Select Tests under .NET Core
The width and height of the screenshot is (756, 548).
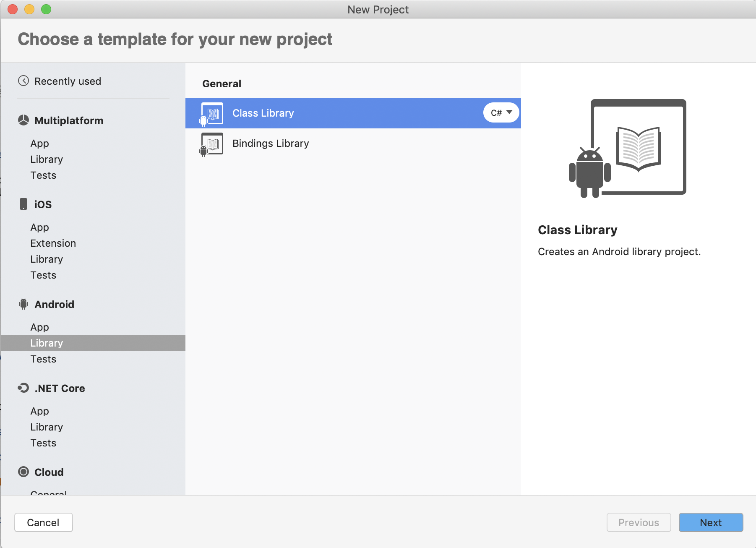[43, 443]
